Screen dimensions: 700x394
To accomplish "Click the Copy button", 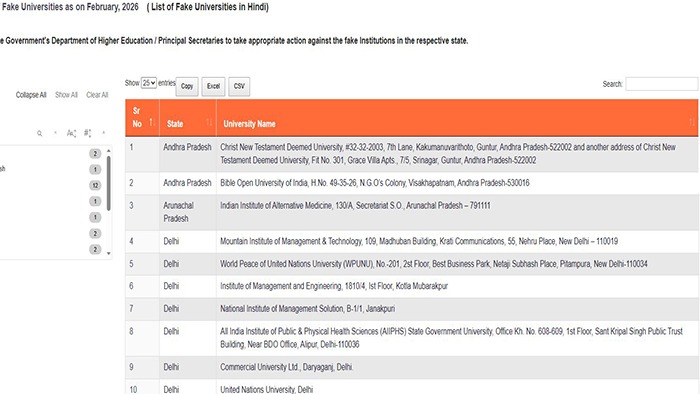I will (187, 86).
